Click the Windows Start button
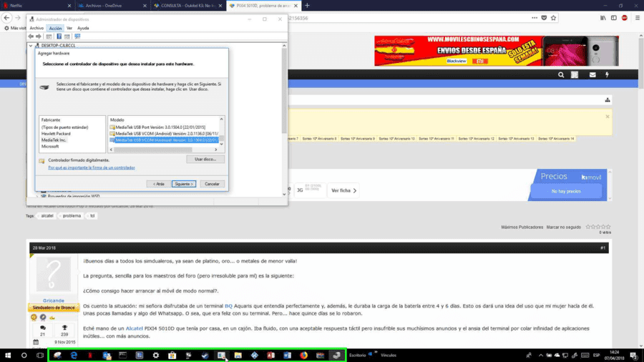This screenshot has height=362, width=644. tap(8, 356)
